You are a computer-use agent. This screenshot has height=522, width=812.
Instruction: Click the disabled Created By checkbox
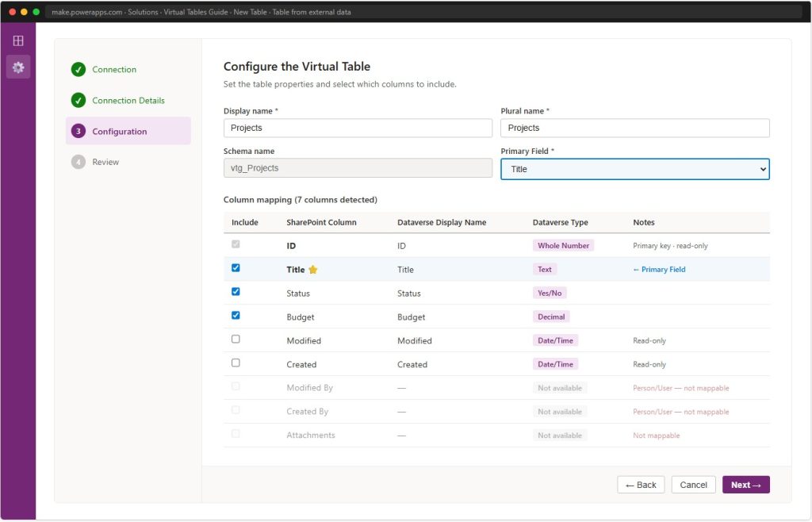coord(236,410)
